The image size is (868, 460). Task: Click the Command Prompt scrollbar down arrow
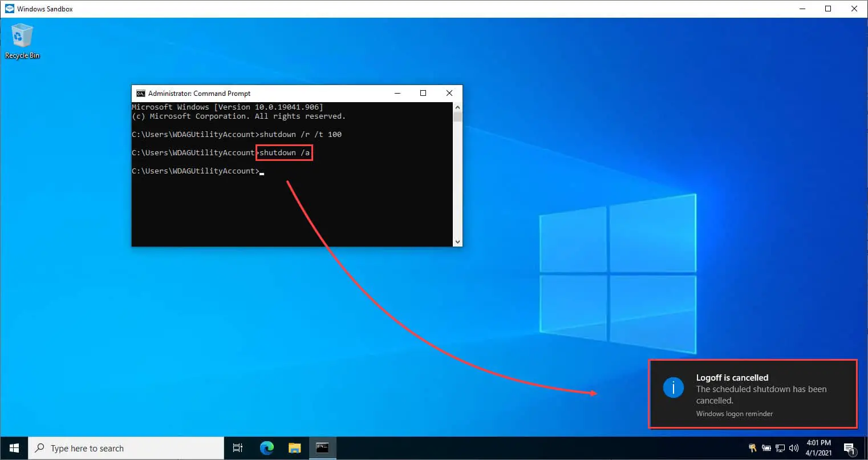click(457, 242)
